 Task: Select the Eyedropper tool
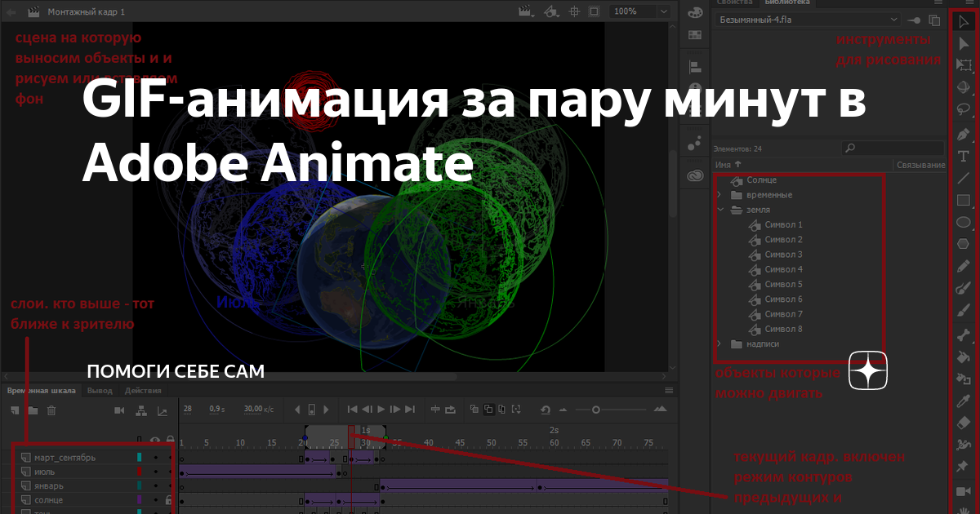(x=963, y=401)
